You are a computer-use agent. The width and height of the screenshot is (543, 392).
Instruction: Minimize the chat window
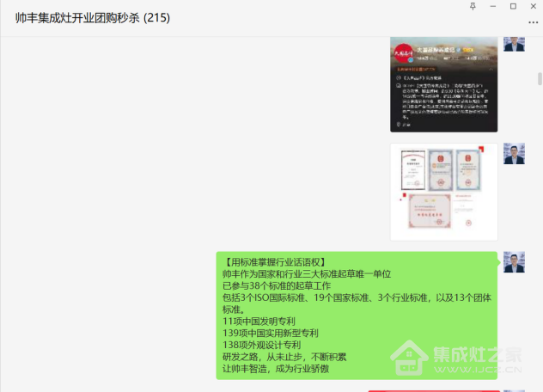[493, 6]
